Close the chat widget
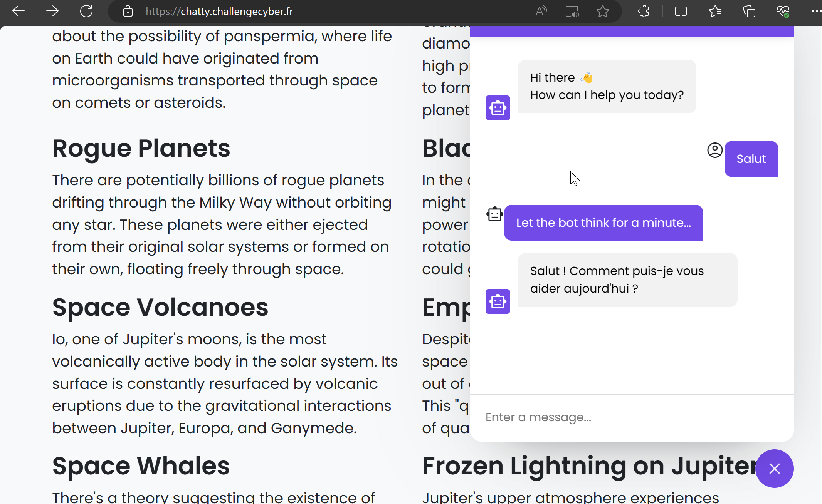The height and width of the screenshot is (504, 822). (774, 469)
